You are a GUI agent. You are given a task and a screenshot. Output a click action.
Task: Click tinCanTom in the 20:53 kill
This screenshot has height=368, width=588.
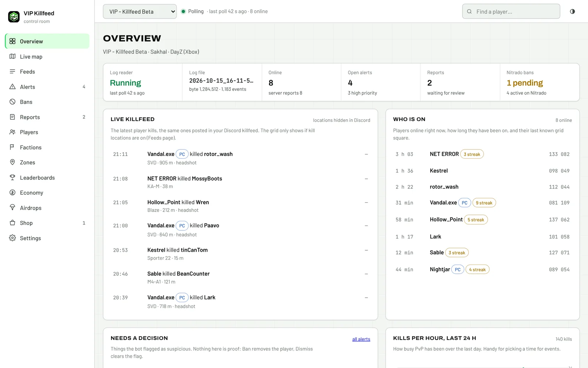[x=194, y=250]
